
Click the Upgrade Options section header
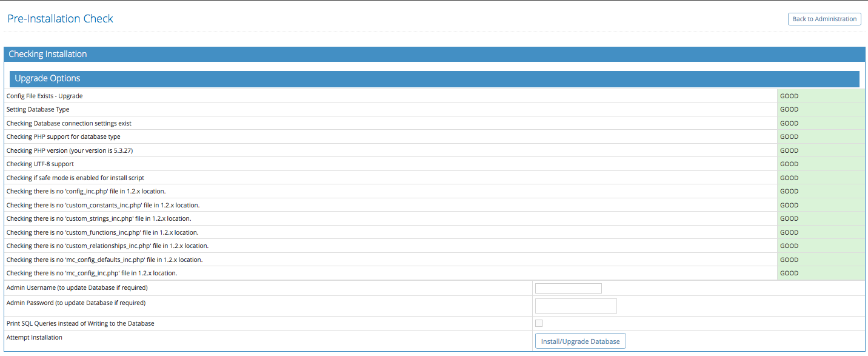pyautogui.click(x=47, y=78)
